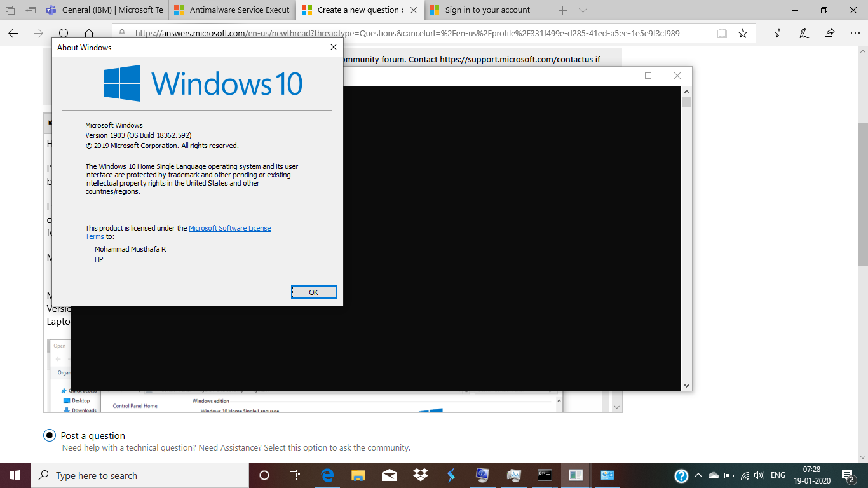This screenshot has height=488, width=868.
Task: Go back to the previous page in Edge
Action: point(13,33)
